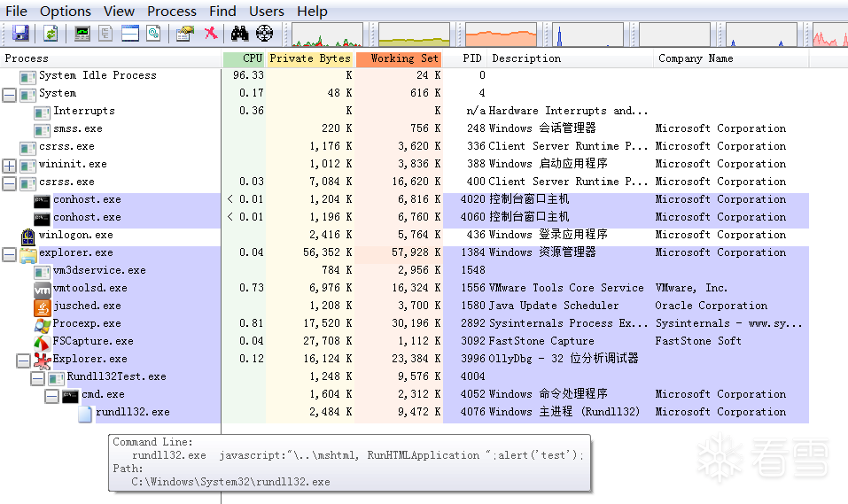Screen dimensions: 848x504
Task: Collapse the System process tree node
Action: tap(9, 95)
